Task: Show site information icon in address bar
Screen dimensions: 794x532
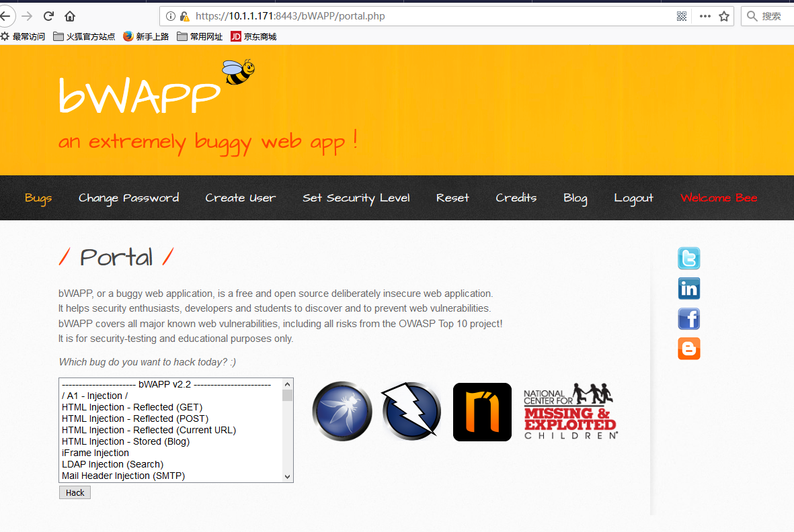Action: tap(171, 16)
